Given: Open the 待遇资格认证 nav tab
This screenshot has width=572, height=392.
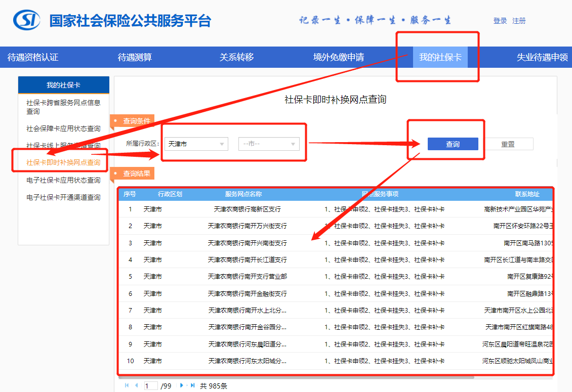Looking at the screenshot, I should pyautogui.click(x=33, y=57).
